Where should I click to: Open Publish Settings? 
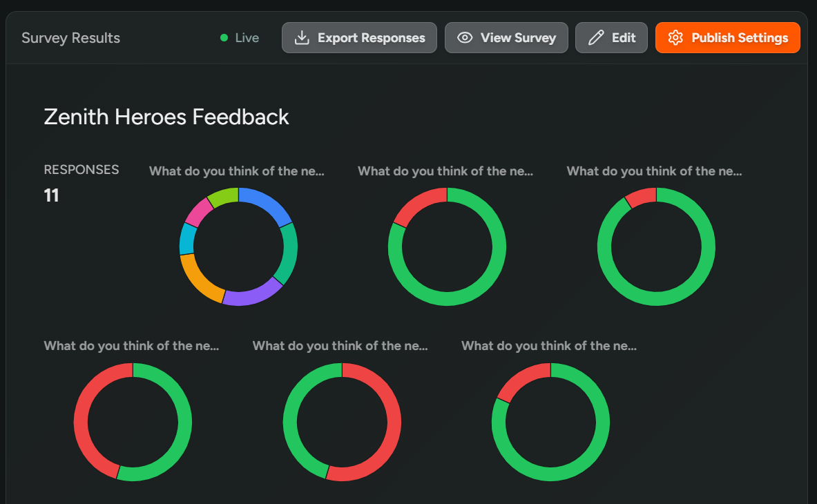727,37
